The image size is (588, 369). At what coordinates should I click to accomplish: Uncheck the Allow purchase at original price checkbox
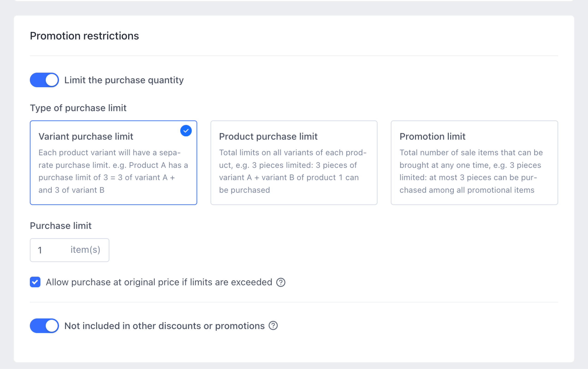pos(35,282)
